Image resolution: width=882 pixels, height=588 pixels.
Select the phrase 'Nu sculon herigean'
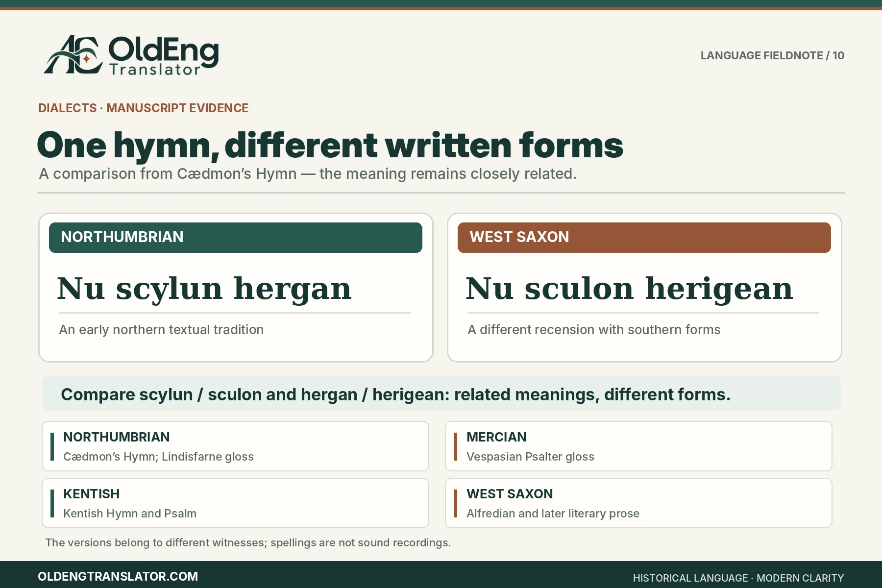pyautogui.click(x=629, y=289)
